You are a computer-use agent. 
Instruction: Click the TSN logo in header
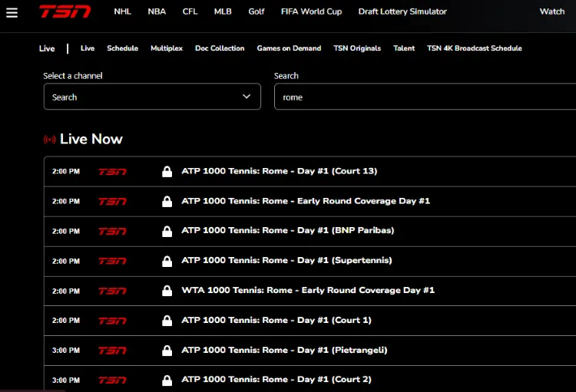click(x=65, y=12)
